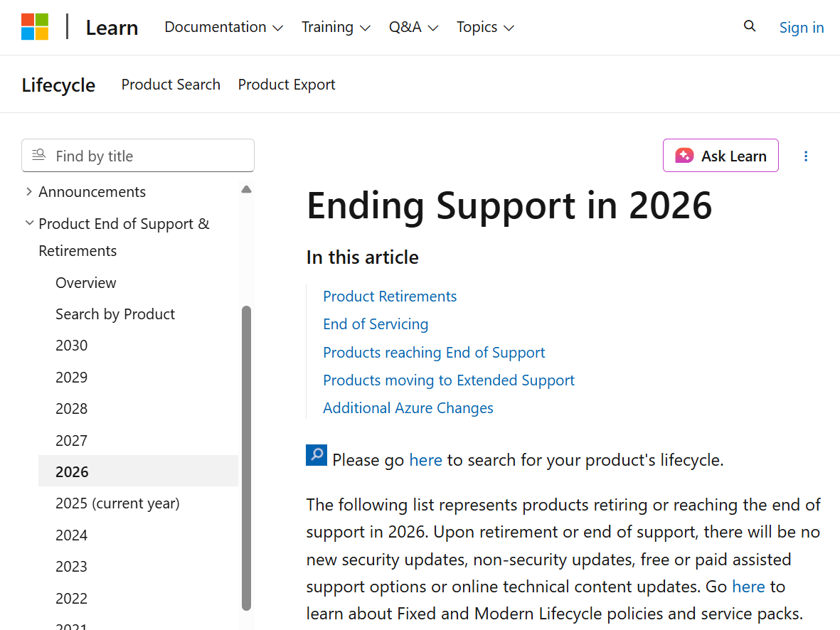The width and height of the screenshot is (840, 630).
Task: Click the Sign in link
Action: pyautogui.click(x=801, y=27)
